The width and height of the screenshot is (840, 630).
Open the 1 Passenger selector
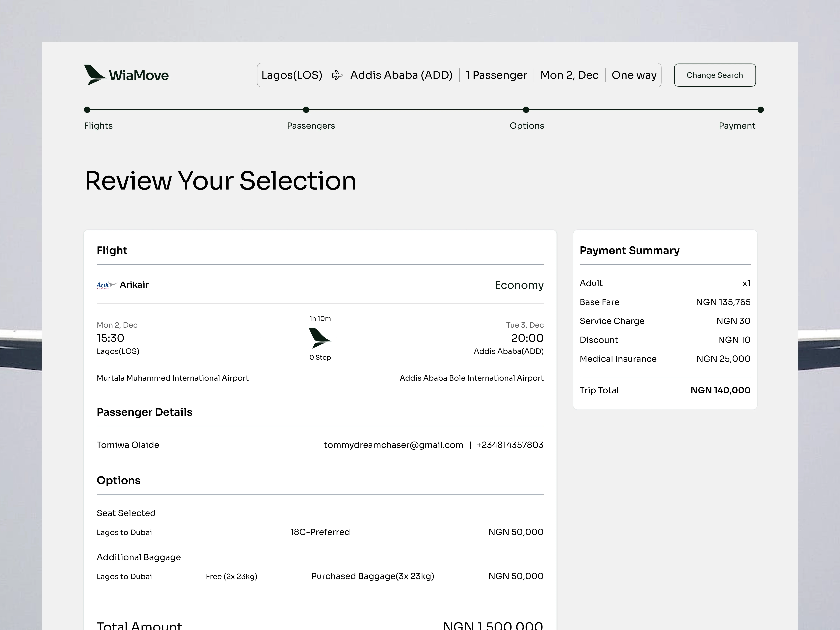(496, 75)
